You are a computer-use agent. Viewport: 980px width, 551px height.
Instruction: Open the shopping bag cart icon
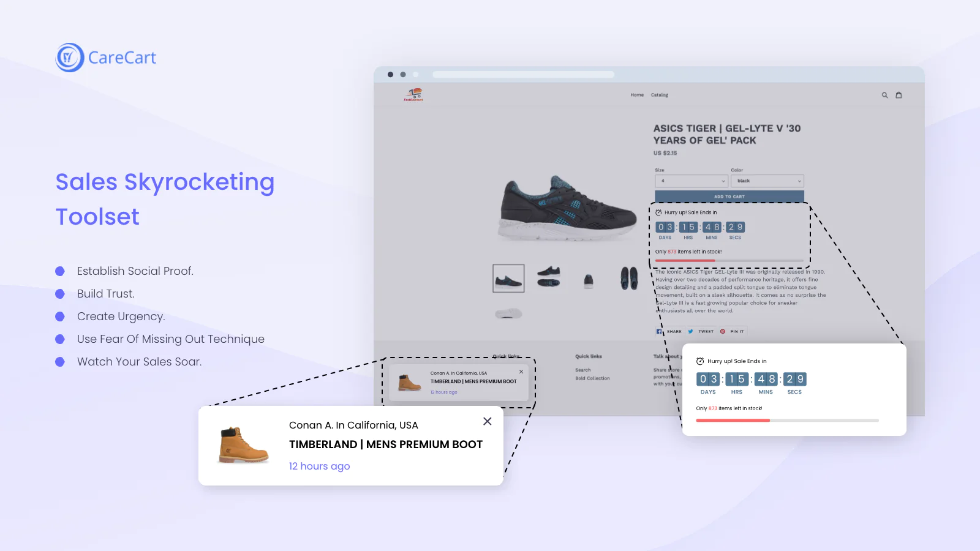pos(899,95)
